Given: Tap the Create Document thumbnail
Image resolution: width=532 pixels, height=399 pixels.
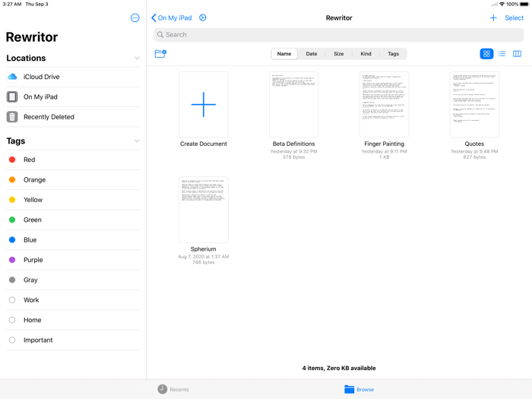Looking at the screenshot, I should [x=204, y=105].
